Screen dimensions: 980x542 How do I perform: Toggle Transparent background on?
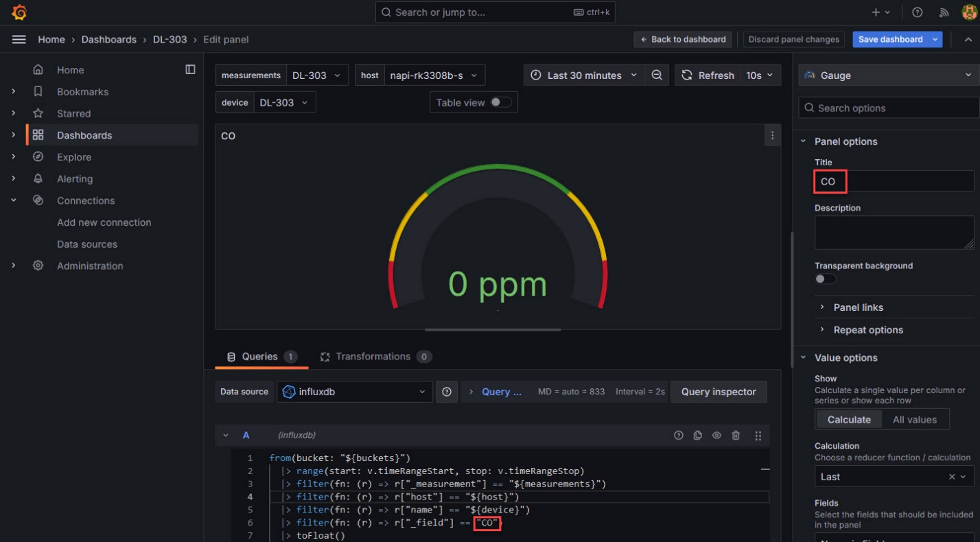824,279
